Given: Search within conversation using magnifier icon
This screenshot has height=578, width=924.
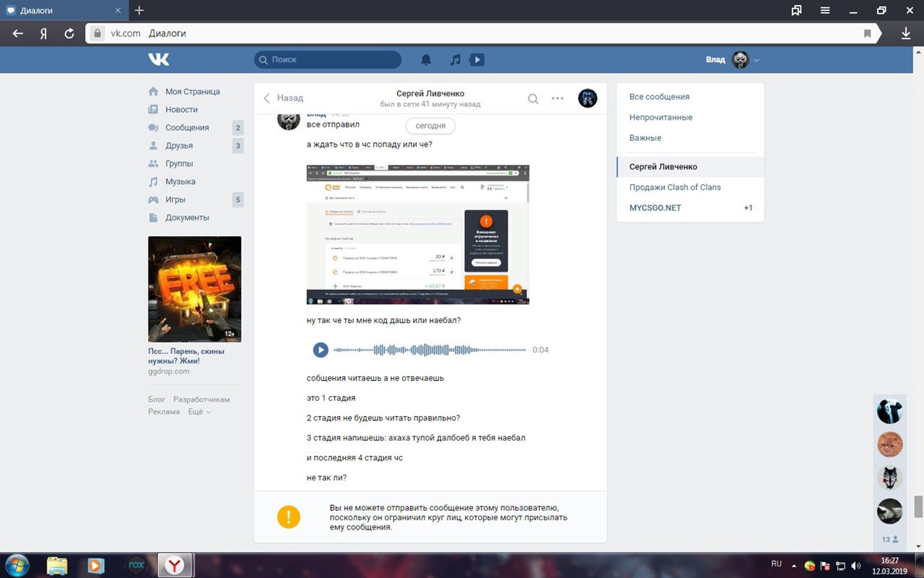Looking at the screenshot, I should pos(533,99).
